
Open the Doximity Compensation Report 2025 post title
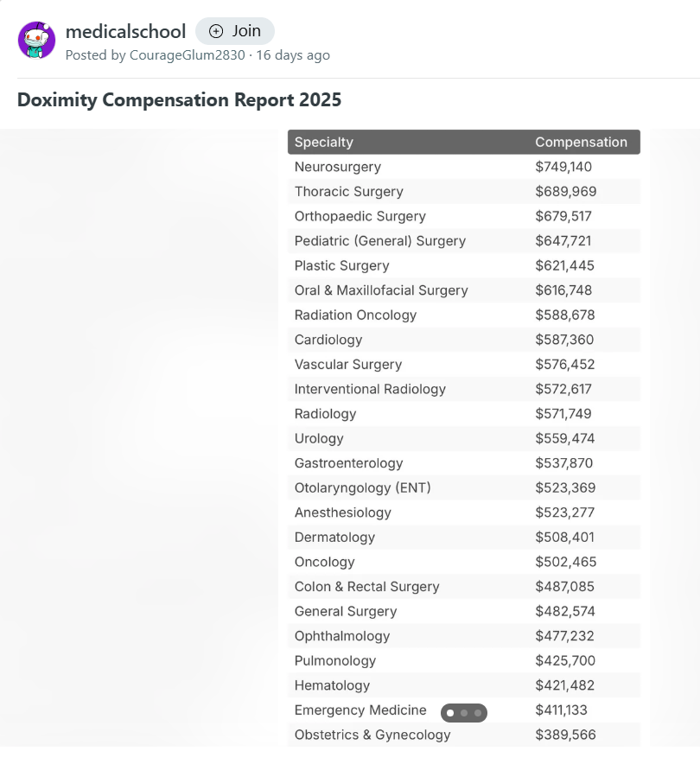tap(179, 100)
